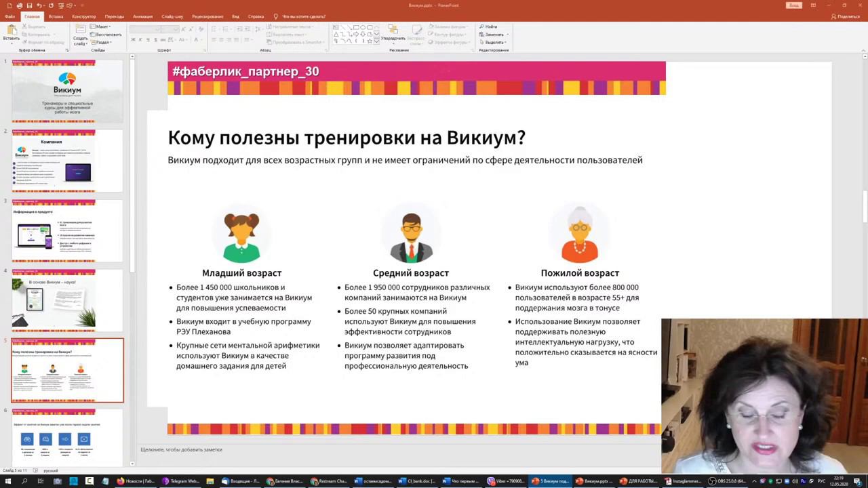Select slide 6 thumbnail with blue icons
Screen dimensions: 868x488
(x=67, y=437)
